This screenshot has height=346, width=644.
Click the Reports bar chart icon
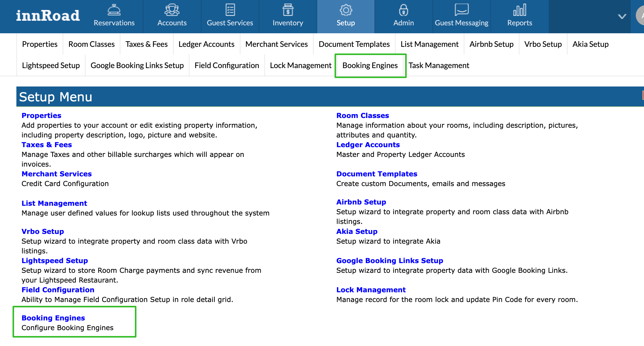[x=520, y=10]
